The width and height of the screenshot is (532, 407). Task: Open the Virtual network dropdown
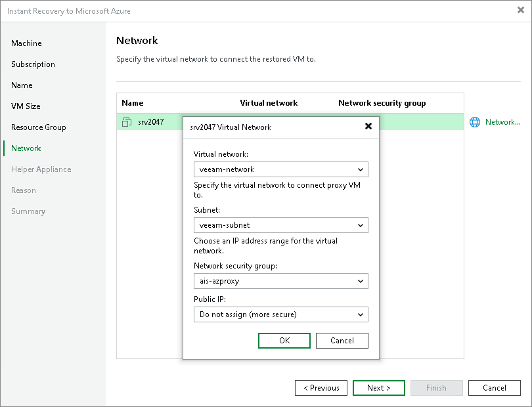coord(361,169)
